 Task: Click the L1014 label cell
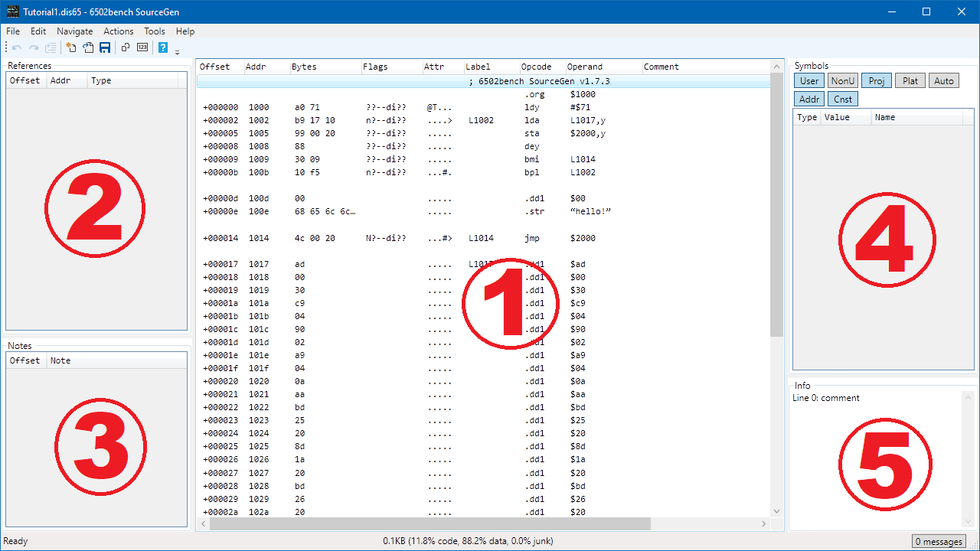coord(481,238)
